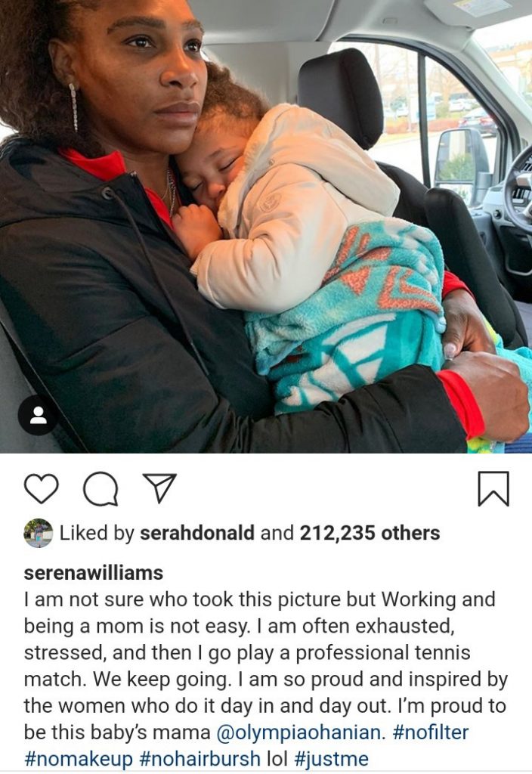Open the #nohairbursh hashtag
Viewport: 532px width, 774px height.
coord(199,759)
